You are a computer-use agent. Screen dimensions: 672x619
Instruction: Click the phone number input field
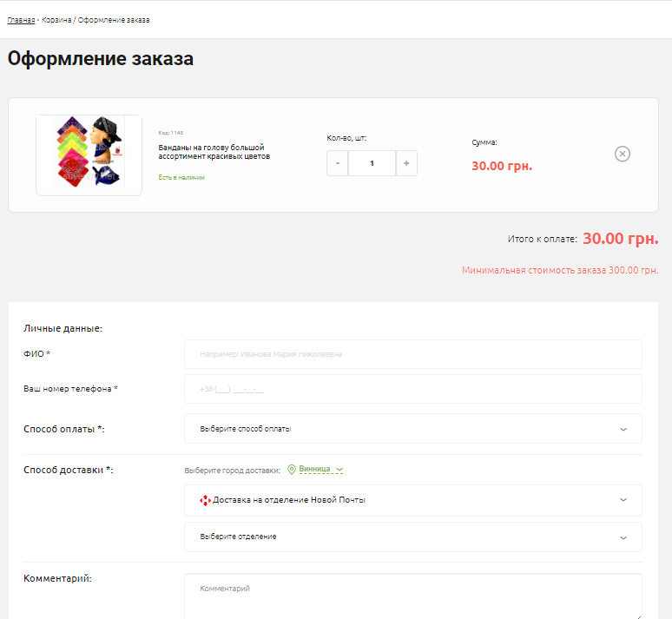(x=413, y=389)
